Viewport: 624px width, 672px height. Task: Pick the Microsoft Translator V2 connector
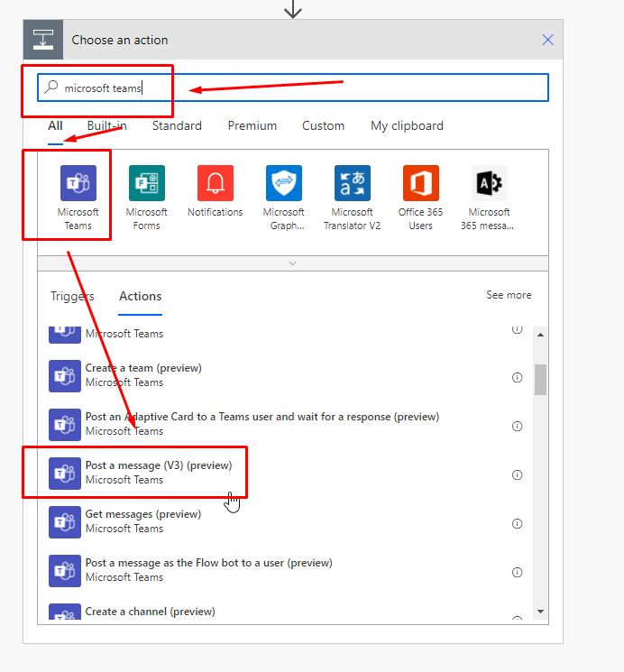pyautogui.click(x=353, y=183)
